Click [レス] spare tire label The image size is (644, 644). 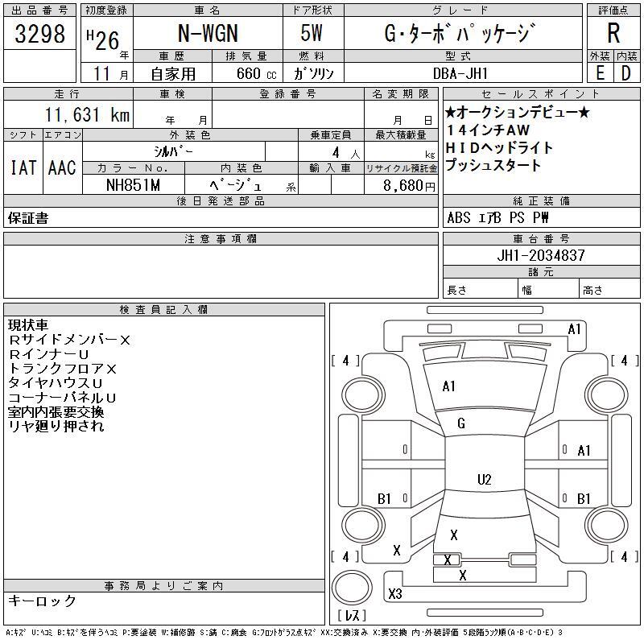(x=353, y=615)
